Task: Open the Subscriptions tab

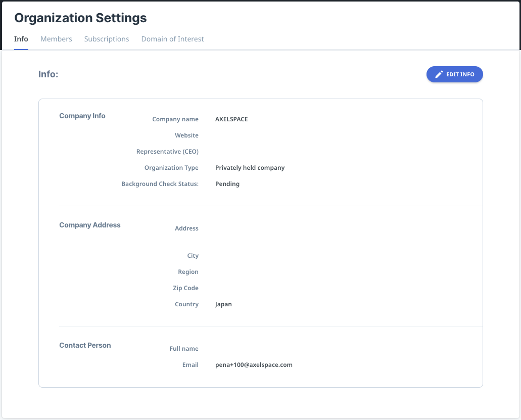Action: [107, 39]
